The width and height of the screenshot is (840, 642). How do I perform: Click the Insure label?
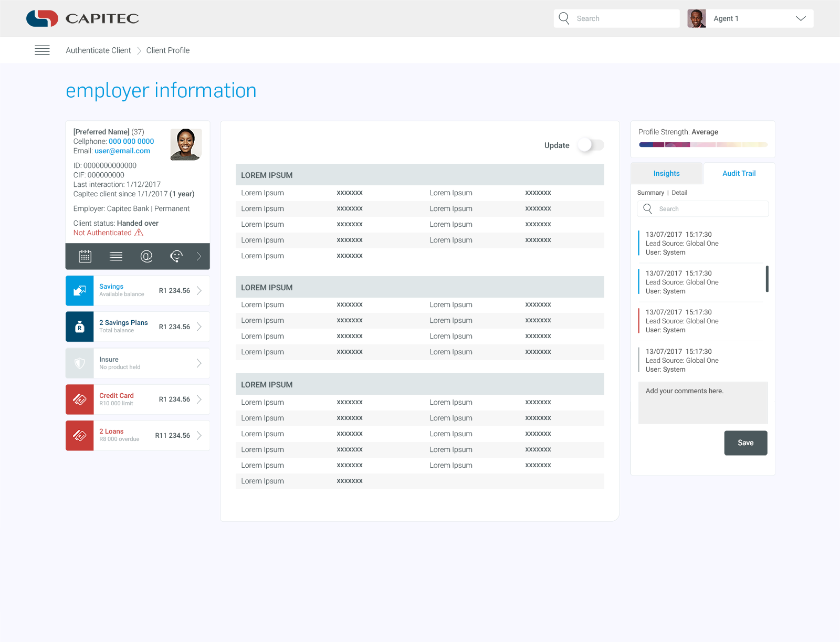tap(109, 360)
